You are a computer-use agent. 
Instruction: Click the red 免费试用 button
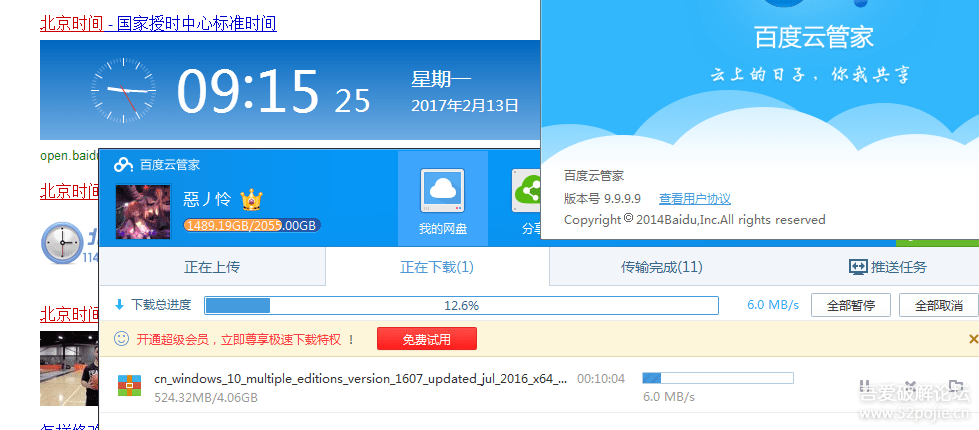tap(426, 339)
